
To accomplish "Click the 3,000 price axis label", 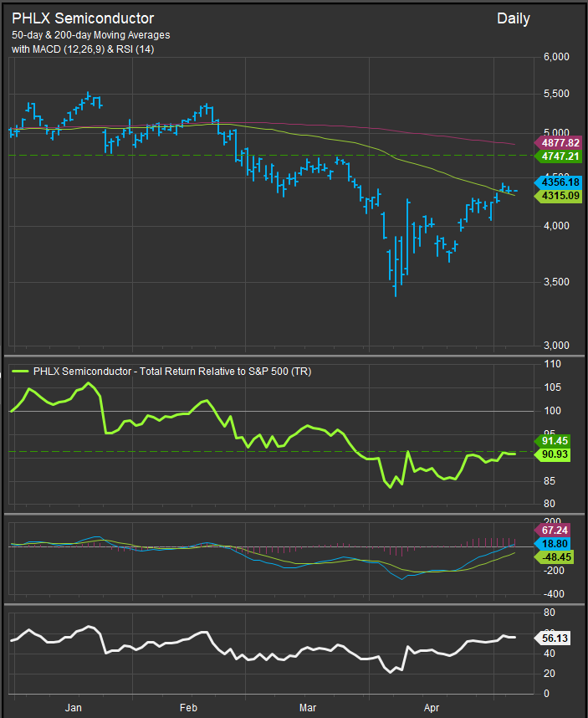I will coord(556,346).
